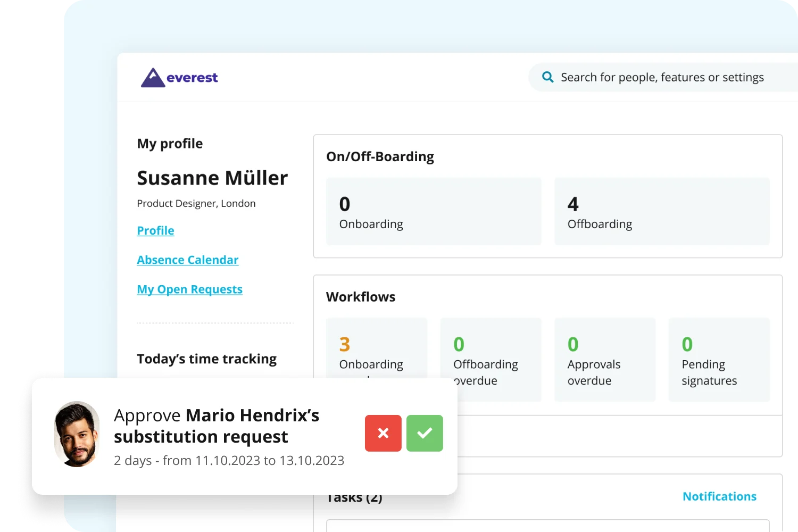Click the 'Today's time tracking' heading
This screenshot has width=798, height=532.
click(x=206, y=359)
